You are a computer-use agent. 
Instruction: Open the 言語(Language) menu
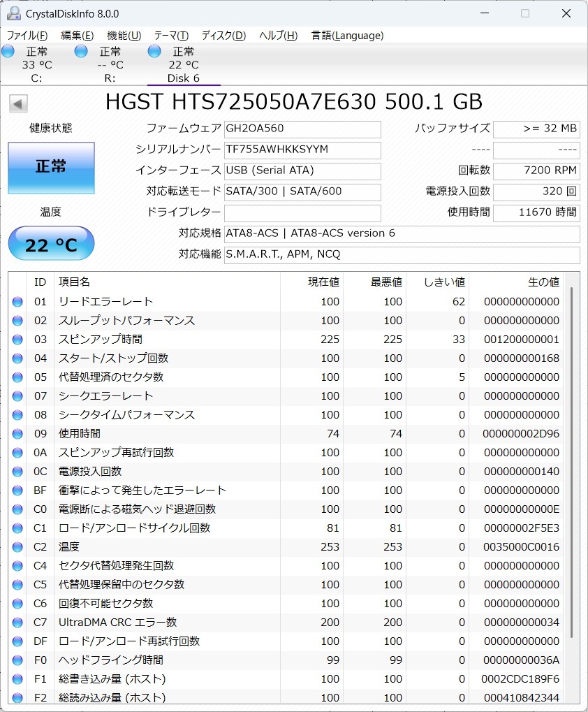348,36
